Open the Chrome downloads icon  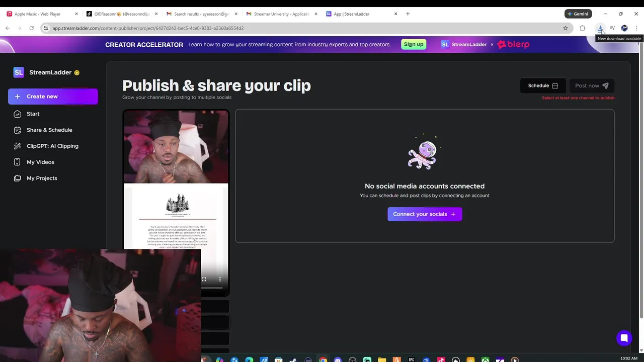pos(600,28)
